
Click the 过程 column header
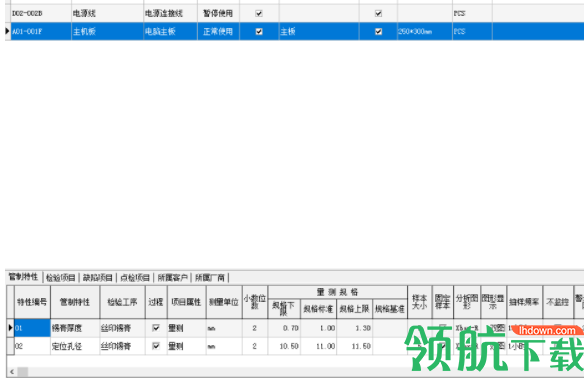point(156,302)
